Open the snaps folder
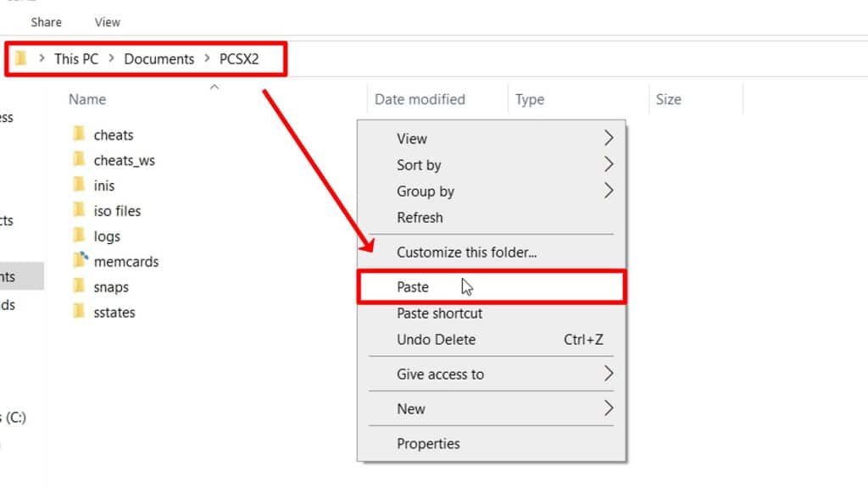The width and height of the screenshot is (868, 488). [110, 286]
